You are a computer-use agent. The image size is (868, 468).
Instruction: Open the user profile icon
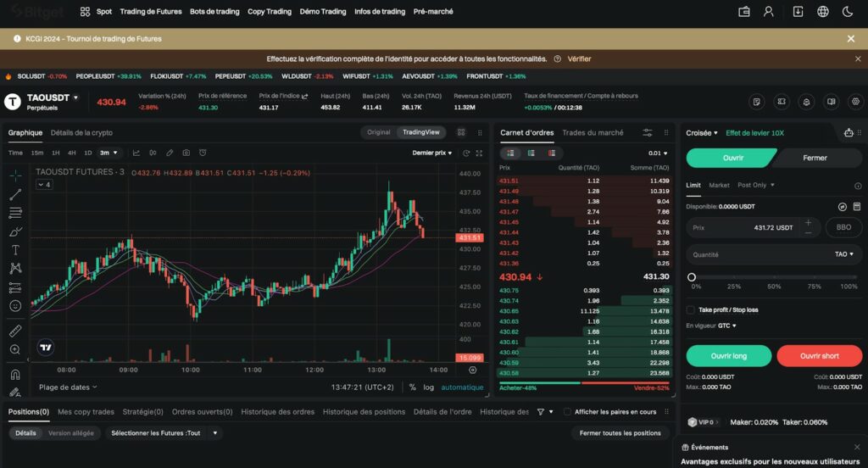(x=768, y=12)
